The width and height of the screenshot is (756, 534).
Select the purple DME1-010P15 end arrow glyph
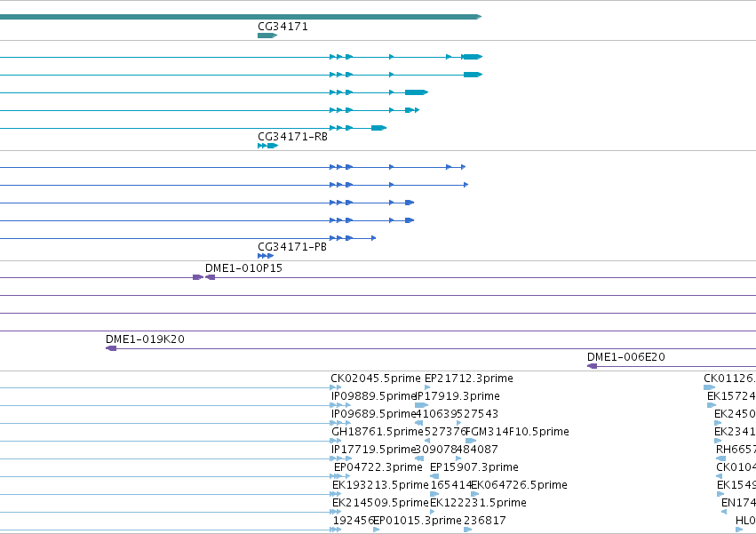[210, 277]
